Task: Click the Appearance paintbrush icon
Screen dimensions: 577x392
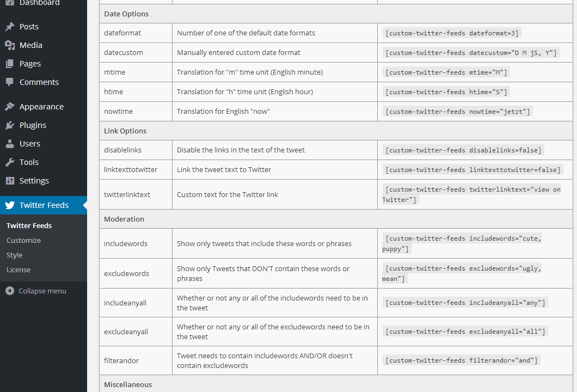Action: pyautogui.click(x=10, y=107)
